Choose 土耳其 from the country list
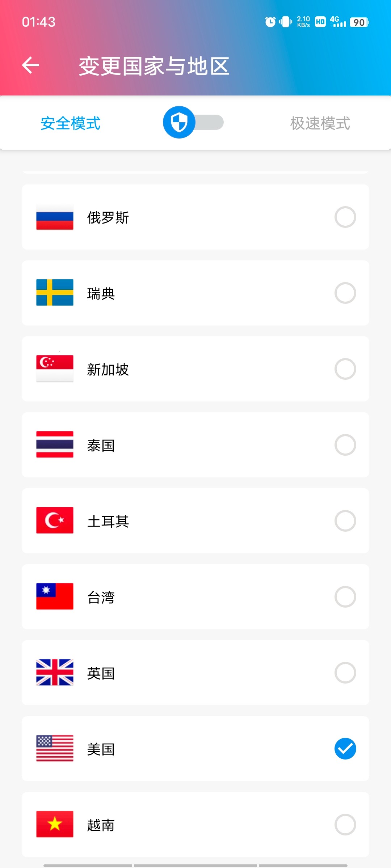 pyautogui.click(x=108, y=521)
